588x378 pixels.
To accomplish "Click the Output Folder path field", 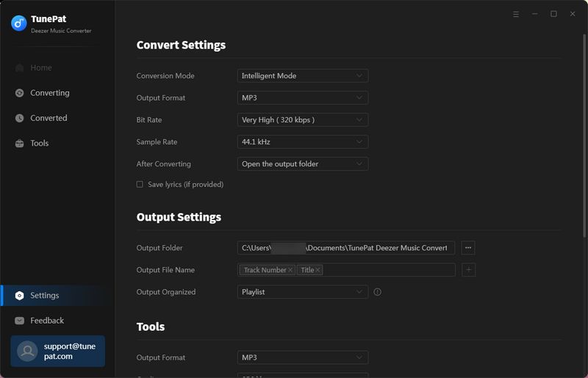I will pos(345,248).
